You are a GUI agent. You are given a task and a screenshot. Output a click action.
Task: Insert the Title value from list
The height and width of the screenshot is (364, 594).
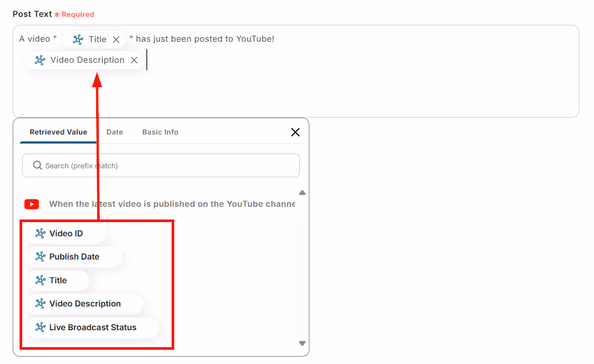58,280
